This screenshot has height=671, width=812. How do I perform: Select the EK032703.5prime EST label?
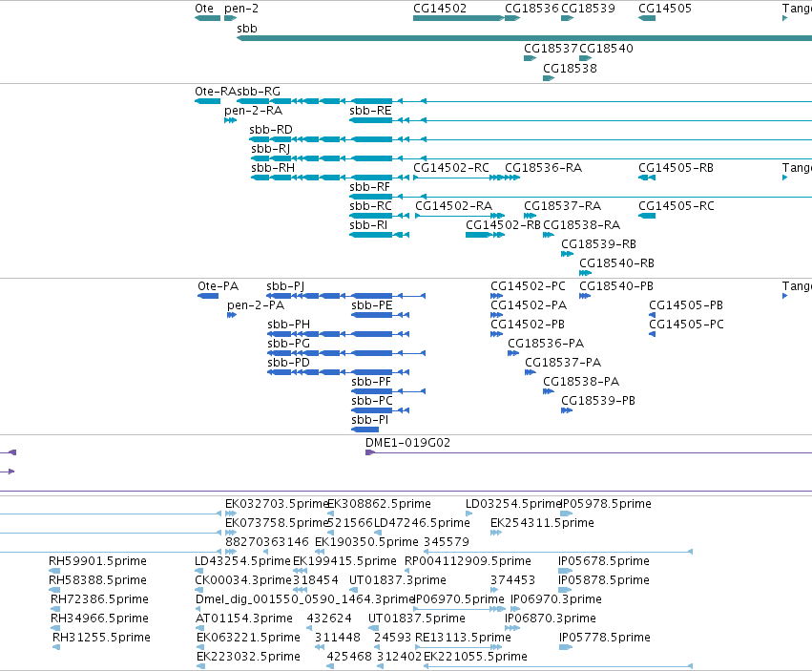pyautogui.click(x=277, y=504)
